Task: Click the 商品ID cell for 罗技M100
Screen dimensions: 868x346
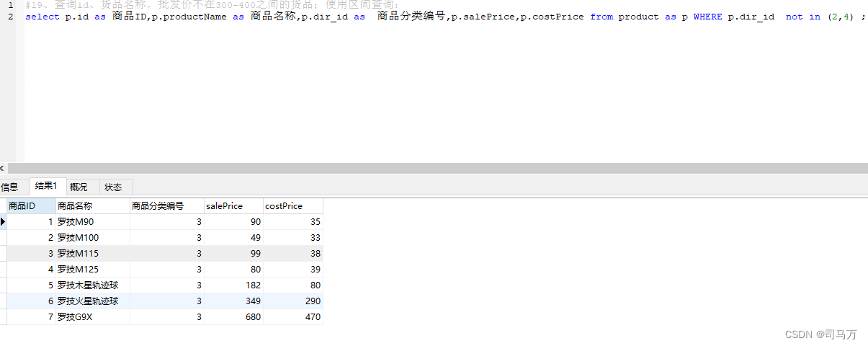Action: (x=31, y=238)
